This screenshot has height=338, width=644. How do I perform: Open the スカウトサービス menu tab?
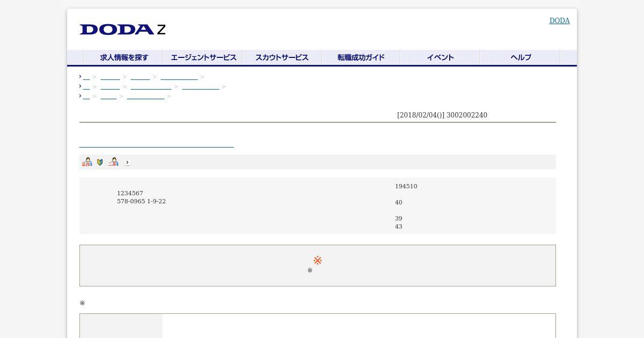pyautogui.click(x=282, y=57)
